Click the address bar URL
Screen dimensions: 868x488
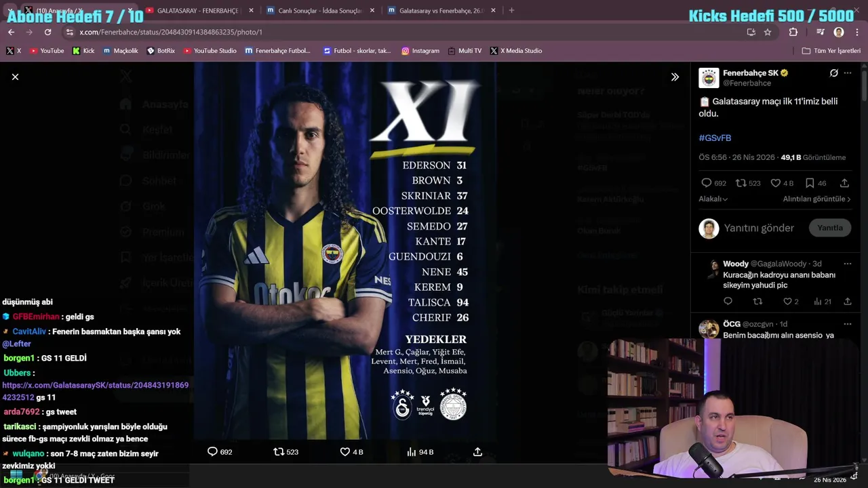tap(171, 32)
